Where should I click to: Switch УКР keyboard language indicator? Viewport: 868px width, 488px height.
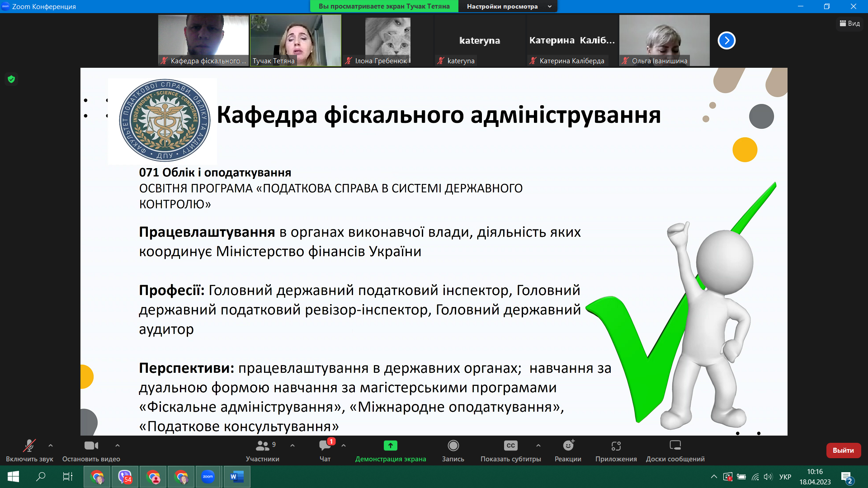(x=785, y=477)
